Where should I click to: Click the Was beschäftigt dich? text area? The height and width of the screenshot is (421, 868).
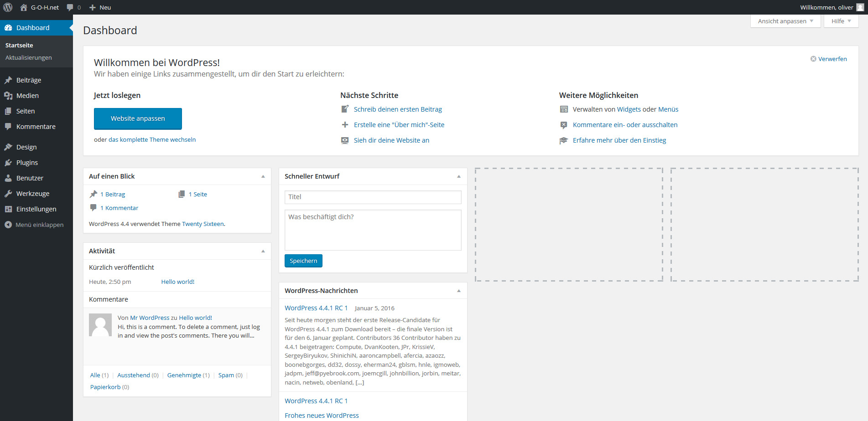[x=373, y=230]
